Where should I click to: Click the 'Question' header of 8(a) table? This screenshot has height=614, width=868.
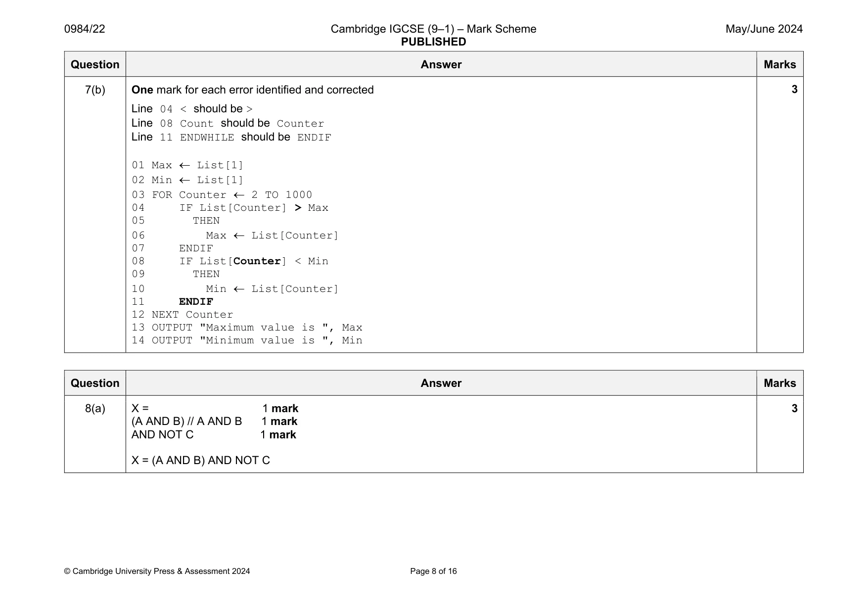95,383
